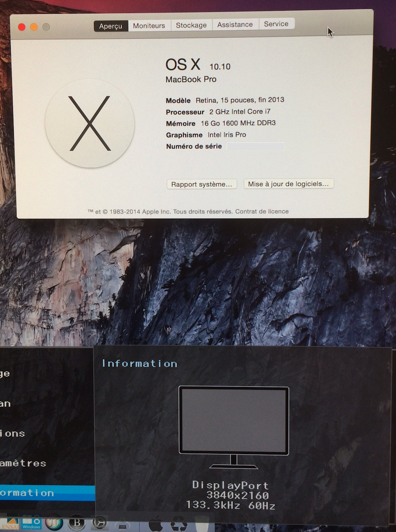Viewport: 396px width, 532px height.
Task: Click the Retina, 15 pouces, fin 2013 text
Action: pos(240,100)
